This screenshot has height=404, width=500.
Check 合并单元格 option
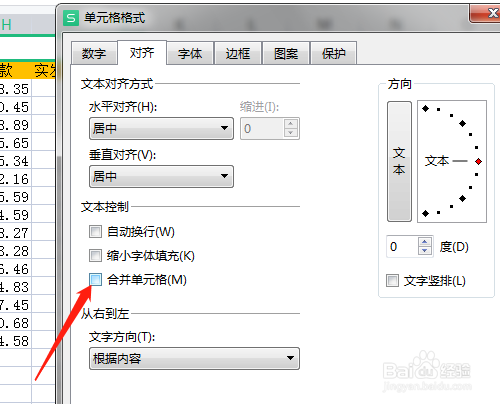coord(95,279)
